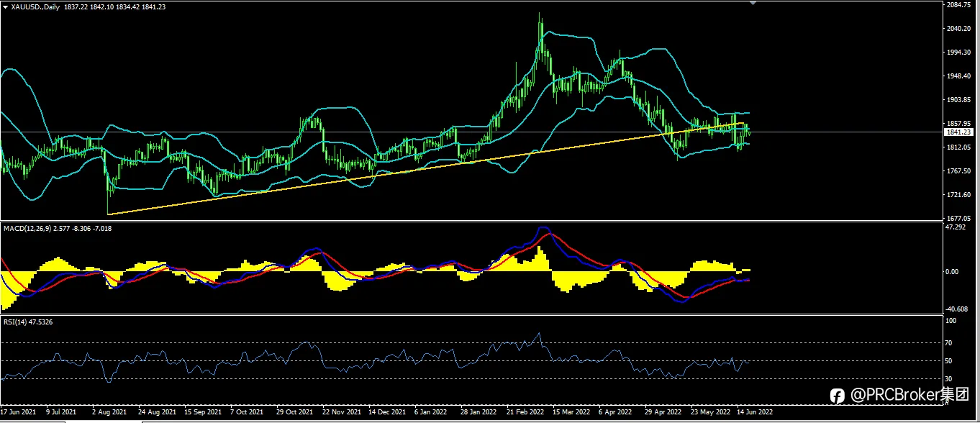
Task: Click the 28 Jan 2022 date label
Action: [478, 413]
